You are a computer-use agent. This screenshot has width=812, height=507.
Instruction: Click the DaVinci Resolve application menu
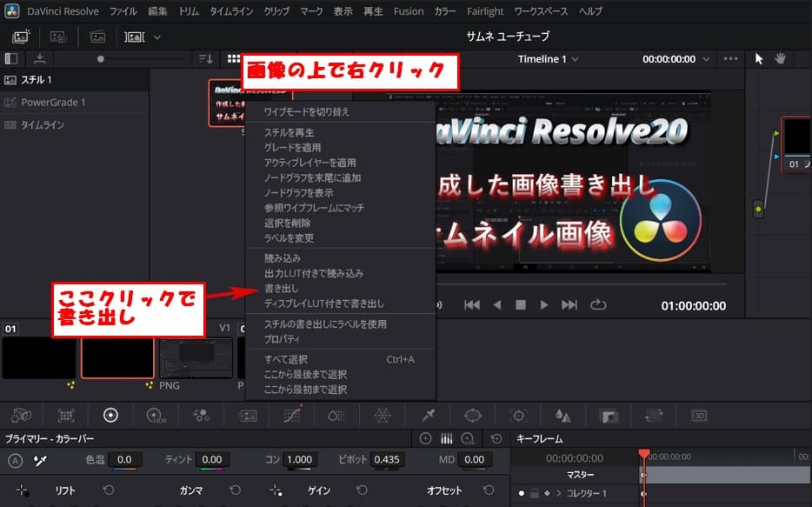click(x=63, y=11)
